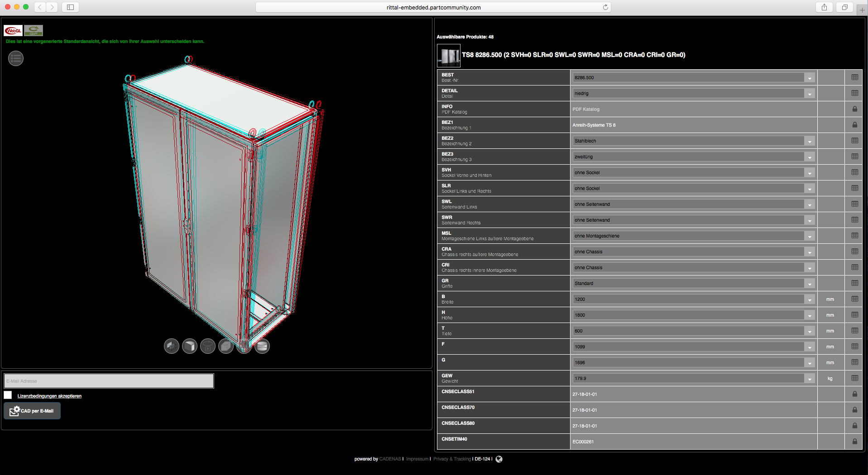Screen dimensions: 868x475
Task: Click the lock icon in INFO row
Action: coord(854,109)
